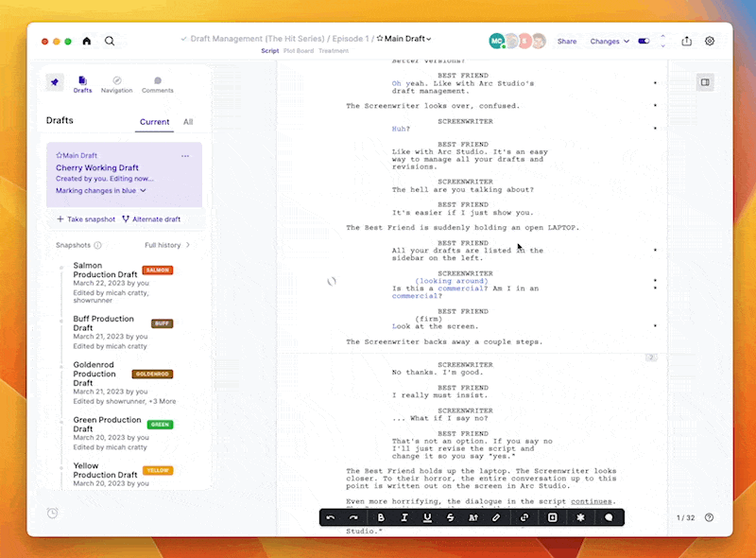Click the pin sidebar icon
The height and width of the screenshot is (558, 756).
[55, 82]
